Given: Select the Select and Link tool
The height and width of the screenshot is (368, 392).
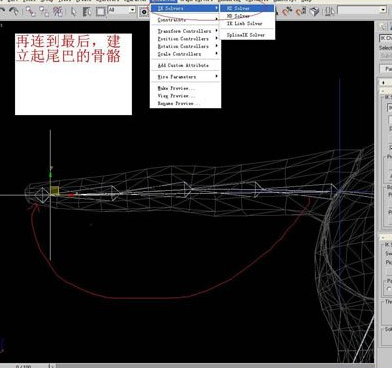Looking at the screenshot, I should [31, 12].
